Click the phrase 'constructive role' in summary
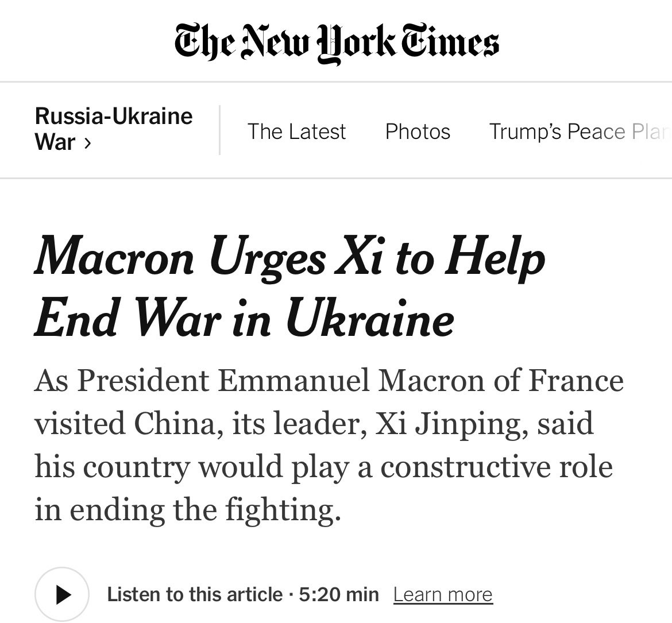672x623 pixels. click(x=496, y=467)
